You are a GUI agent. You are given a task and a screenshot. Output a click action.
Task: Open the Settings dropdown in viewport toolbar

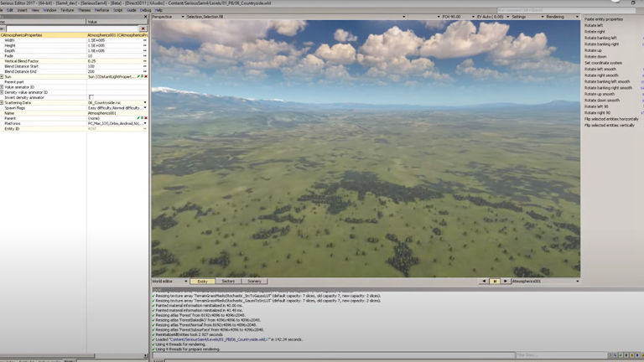click(x=527, y=17)
